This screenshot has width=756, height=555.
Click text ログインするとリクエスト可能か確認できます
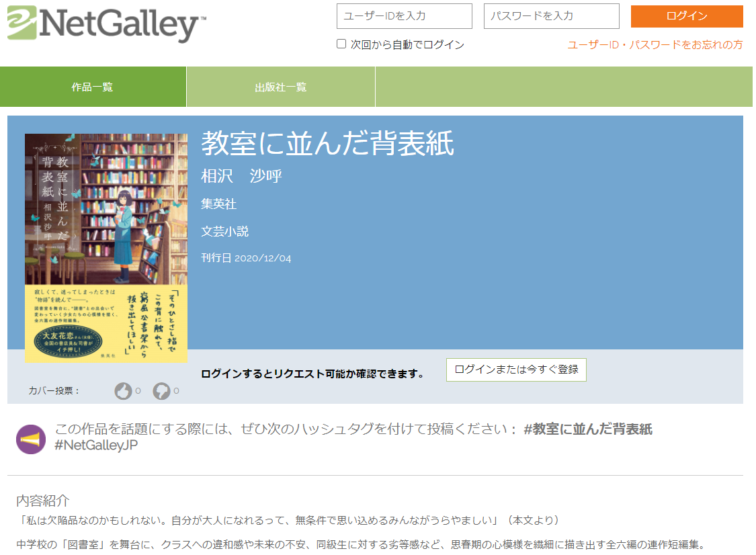312,374
